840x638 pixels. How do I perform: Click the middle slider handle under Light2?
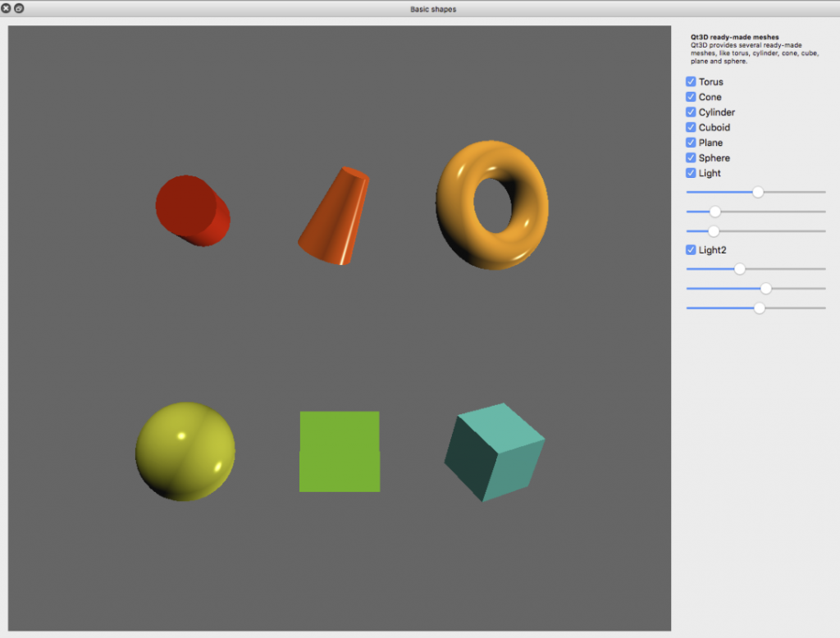766,289
